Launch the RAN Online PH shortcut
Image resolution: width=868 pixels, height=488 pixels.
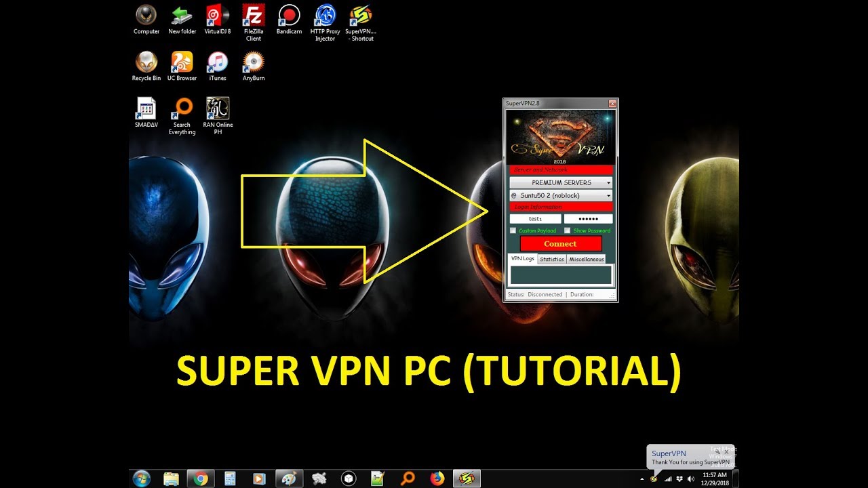pos(218,117)
